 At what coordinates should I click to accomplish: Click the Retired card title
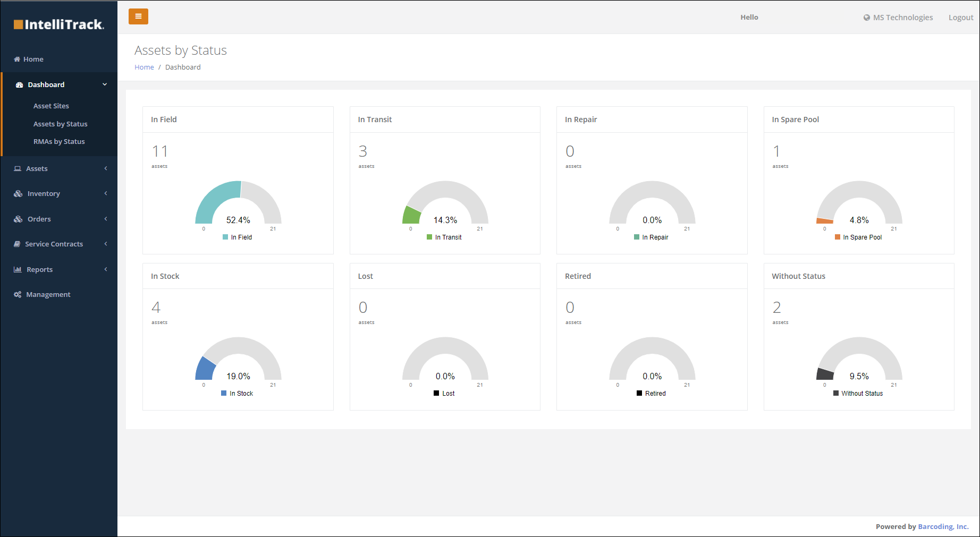[x=578, y=277]
